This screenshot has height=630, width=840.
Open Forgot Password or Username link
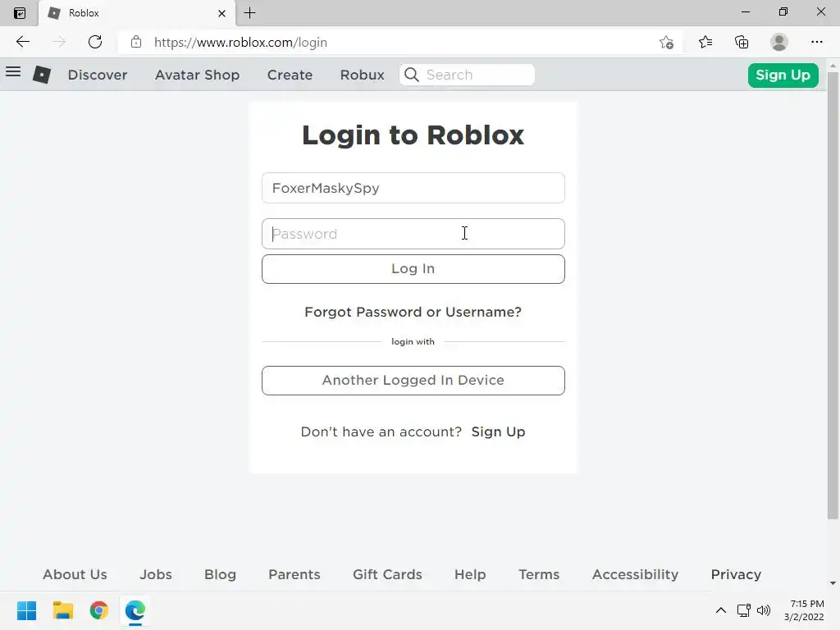[x=413, y=312]
